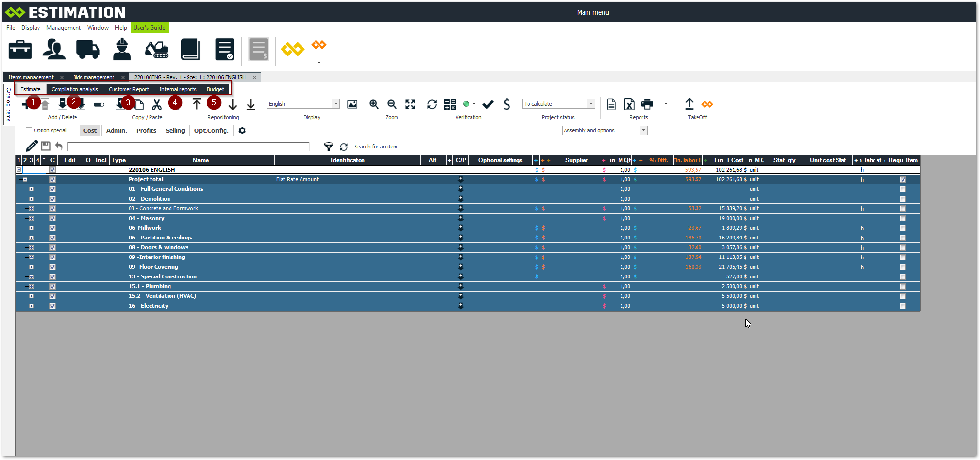Click the scissors cut icon
The width and height of the screenshot is (980, 460).
pos(157,104)
